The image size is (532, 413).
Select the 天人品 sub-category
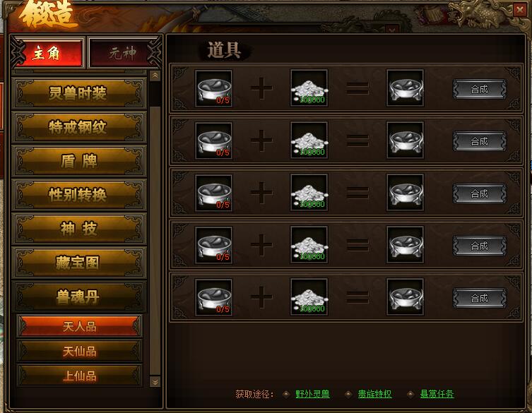(x=79, y=326)
